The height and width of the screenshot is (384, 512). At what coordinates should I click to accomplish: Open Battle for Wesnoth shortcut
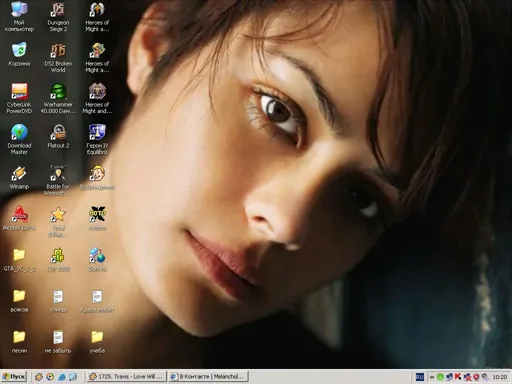58,180
